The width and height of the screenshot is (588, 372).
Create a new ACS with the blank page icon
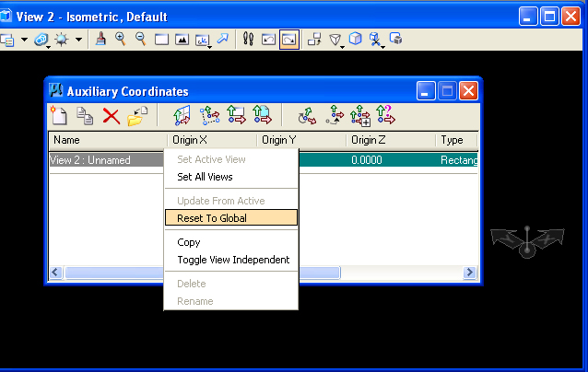coord(59,115)
